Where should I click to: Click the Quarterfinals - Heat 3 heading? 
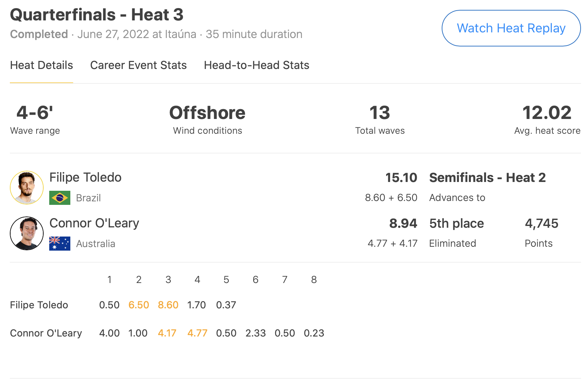97,15
